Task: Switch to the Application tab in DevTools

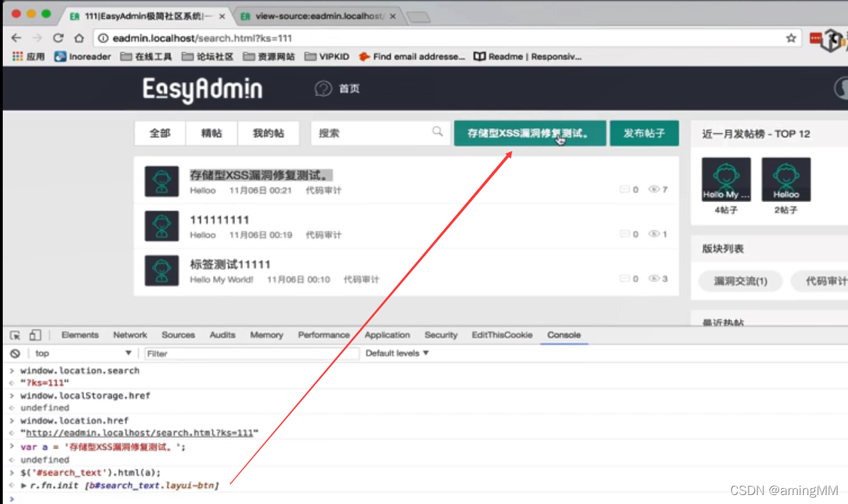Action: pyautogui.click(x=387, y=335)
